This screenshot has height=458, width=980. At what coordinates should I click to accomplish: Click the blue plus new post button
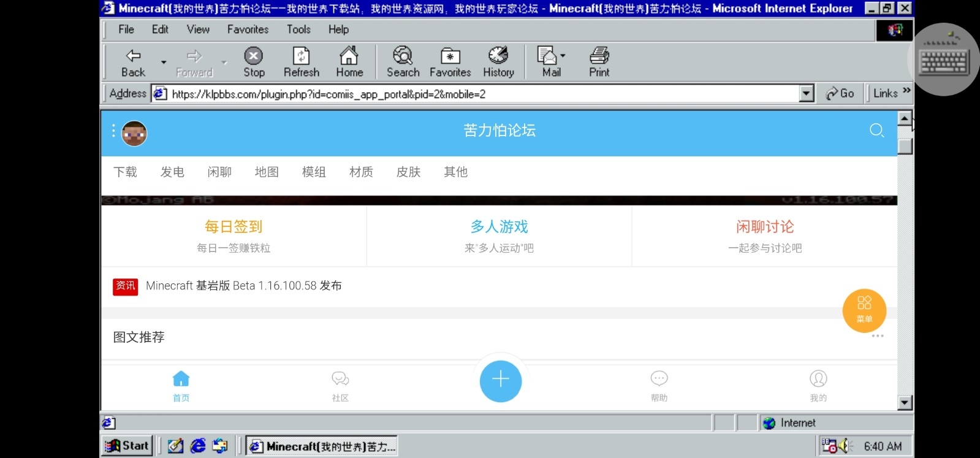click(501, 381)
